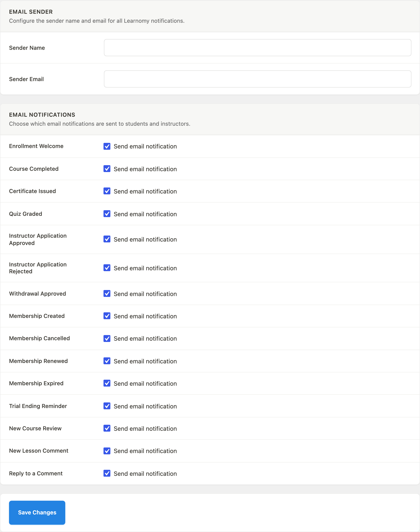The image size is (420, 532).
Task: Click the 'Quiz Graded' row label
Action: (x=26, y=214)
